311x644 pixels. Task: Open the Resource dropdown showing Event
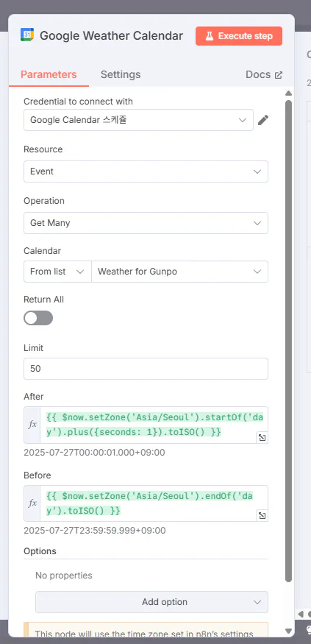point(146,171)
